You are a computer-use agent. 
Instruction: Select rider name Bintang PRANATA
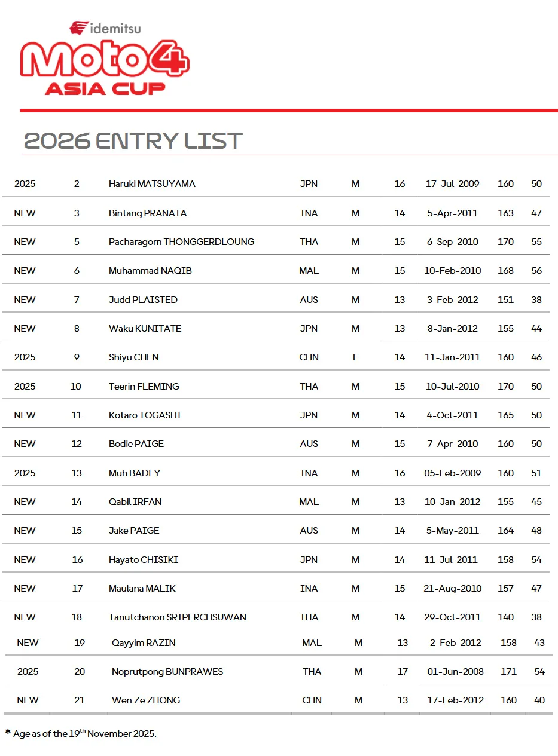[x=148, y=213]
